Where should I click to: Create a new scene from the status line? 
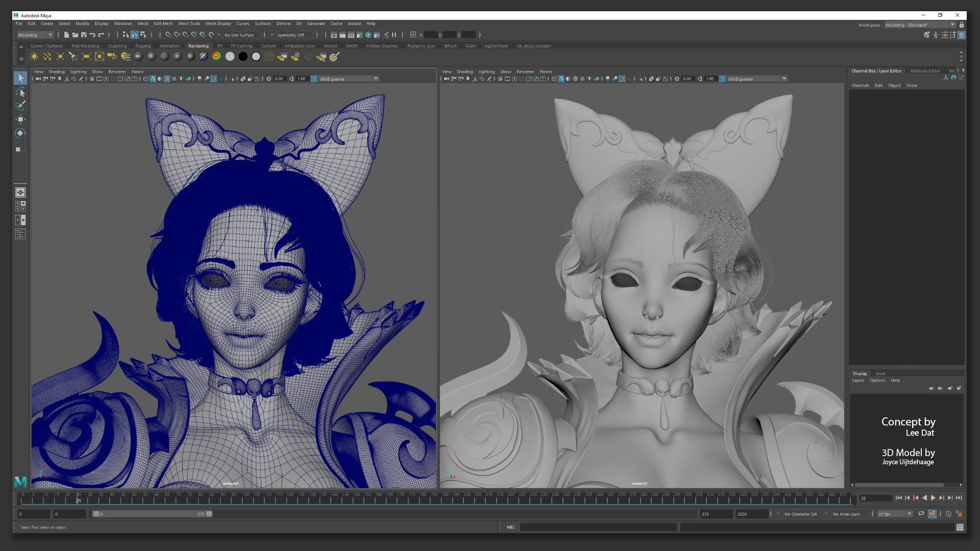click(66, 35)
